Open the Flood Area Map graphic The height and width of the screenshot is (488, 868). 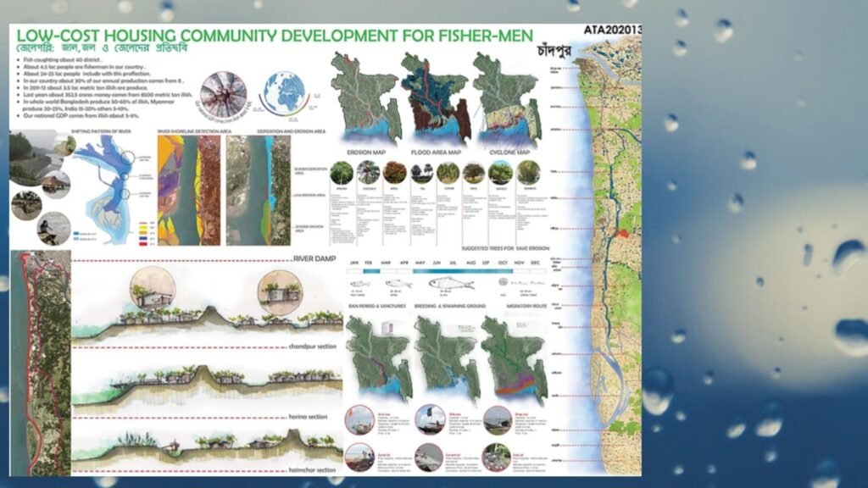coord(434,97)
